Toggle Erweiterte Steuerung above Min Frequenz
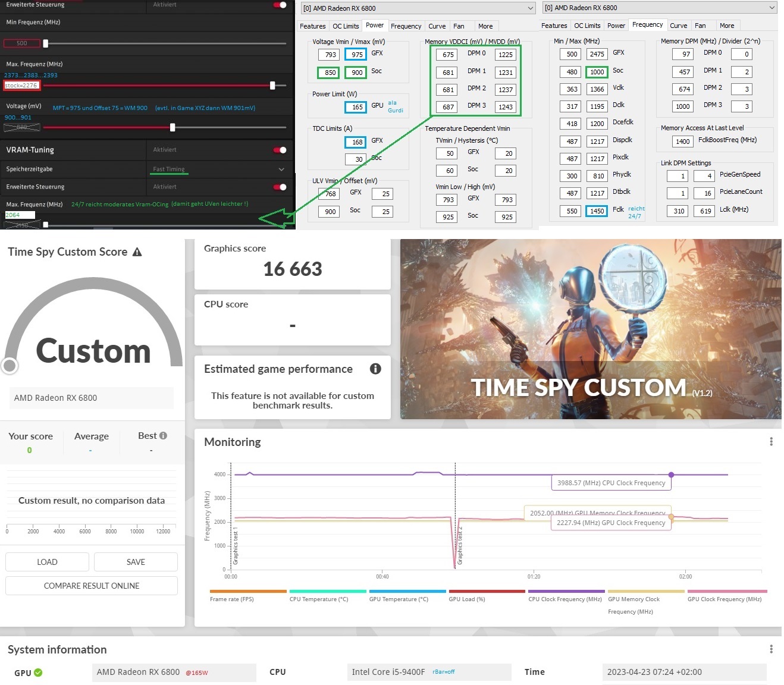This screenshot has height=685, width=784. (x=280, y=5)
